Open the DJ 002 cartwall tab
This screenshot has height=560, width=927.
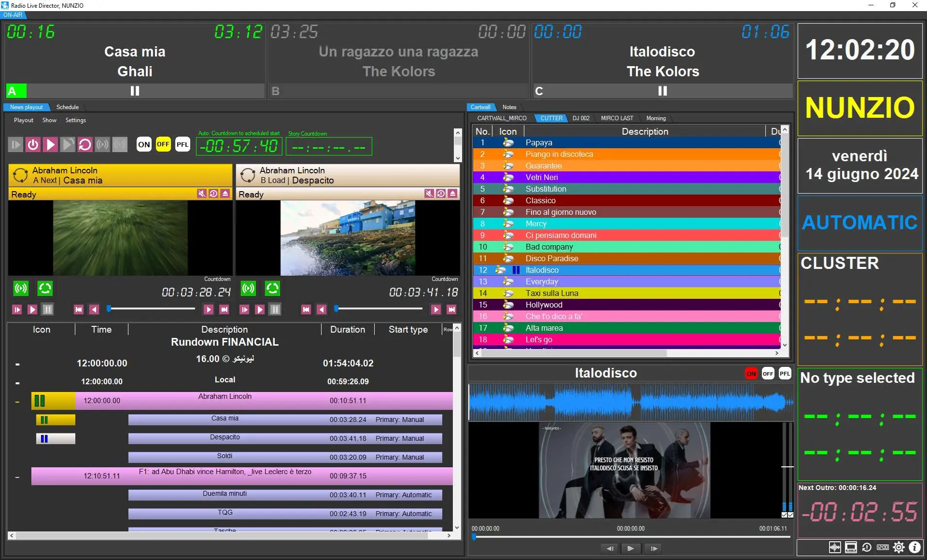[x=581, y=118]
